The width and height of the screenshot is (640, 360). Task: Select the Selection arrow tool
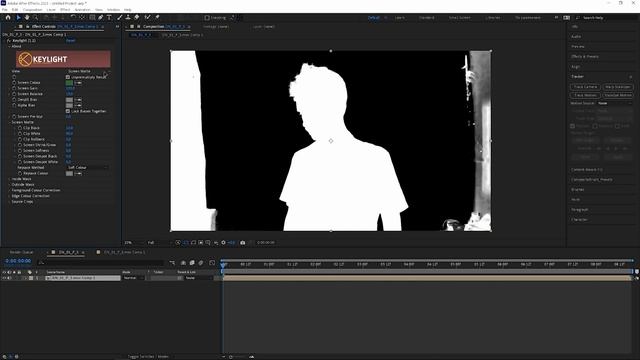[18, 18]
